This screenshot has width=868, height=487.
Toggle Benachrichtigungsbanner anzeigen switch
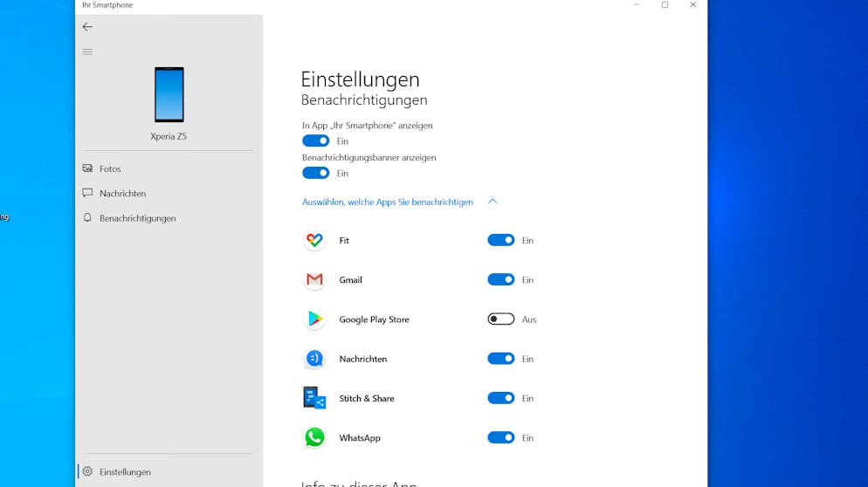pos(315,173)
